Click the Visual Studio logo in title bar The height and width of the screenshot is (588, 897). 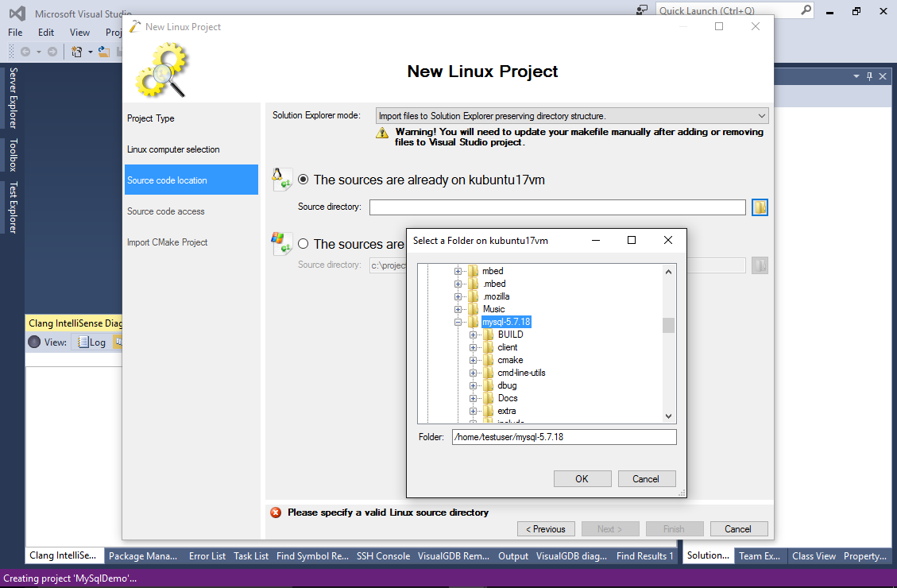point(17,14)
